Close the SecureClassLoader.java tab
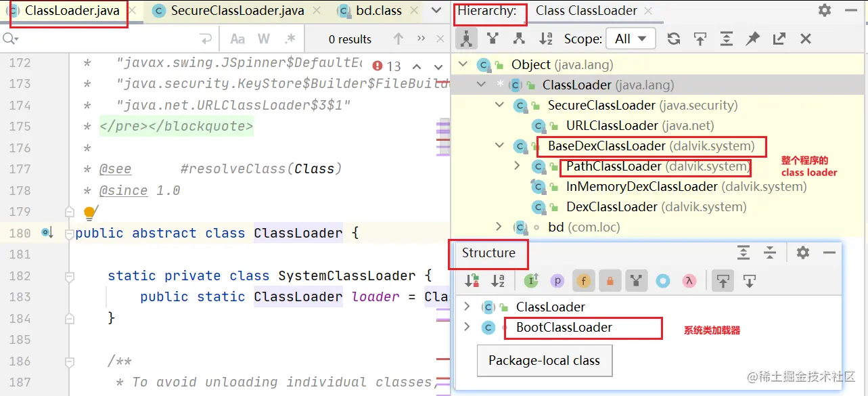Image resolution: width=868 pixels, height=396 pixels. click(x=316, y=11)
